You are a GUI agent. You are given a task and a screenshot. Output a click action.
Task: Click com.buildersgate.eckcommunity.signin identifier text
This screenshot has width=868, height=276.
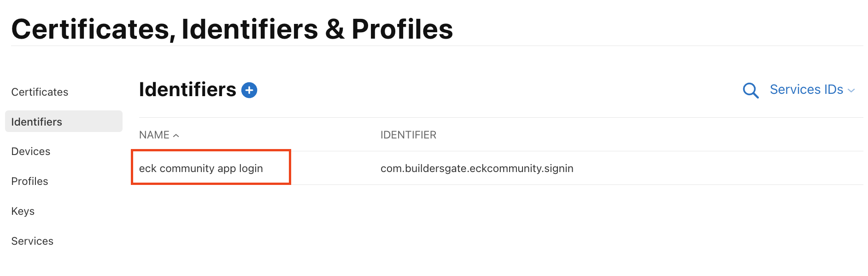[477, 168]
